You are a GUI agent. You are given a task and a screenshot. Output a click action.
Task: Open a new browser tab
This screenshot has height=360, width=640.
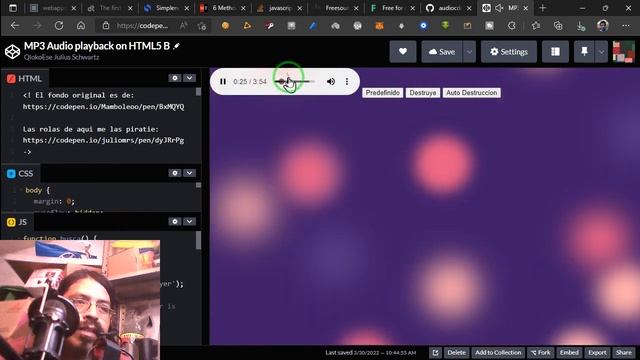(542, 8)
